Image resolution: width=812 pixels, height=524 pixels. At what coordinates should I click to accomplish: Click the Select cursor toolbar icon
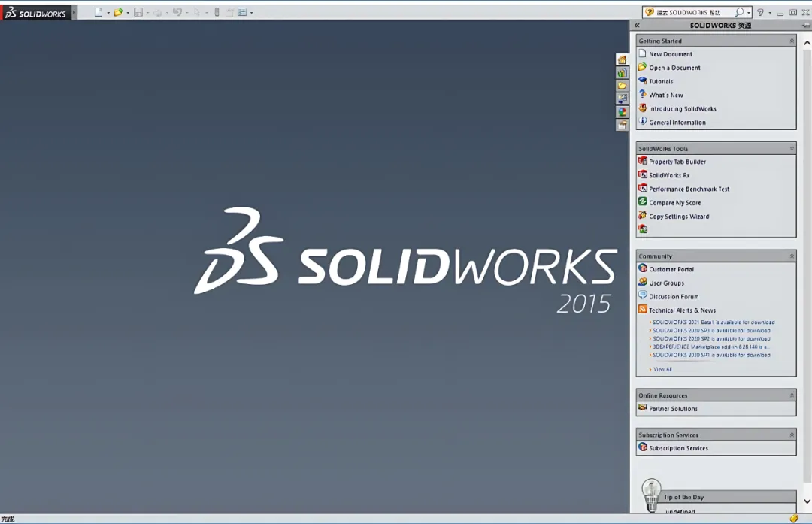197,12
